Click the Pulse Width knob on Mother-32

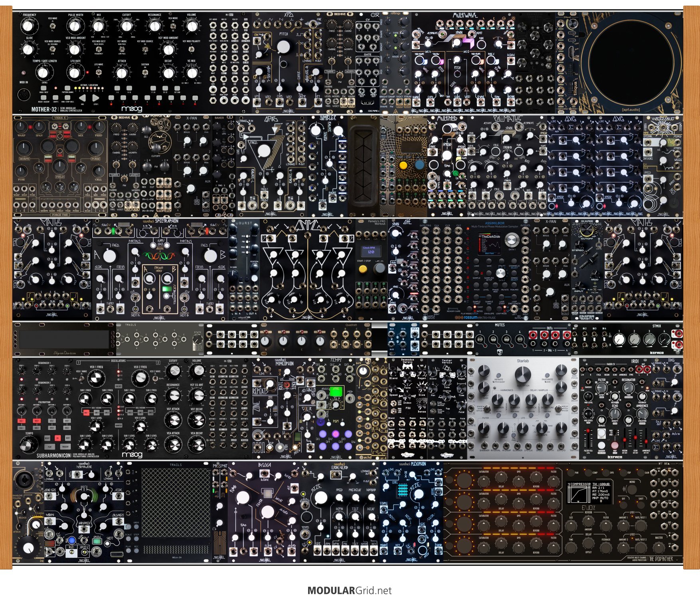tap(75, 26)
